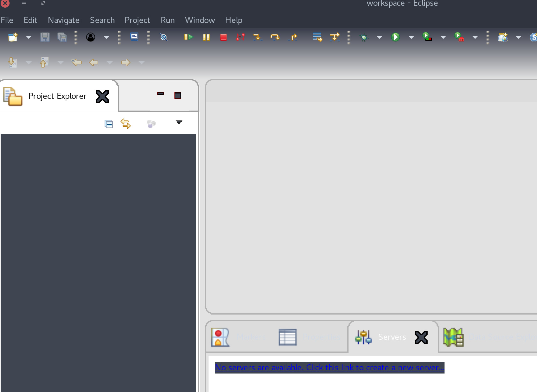Screen dimensions: 537x392
Task: Click the Disconnect icon
Action: pyautogui.click(x=240, y=37)
